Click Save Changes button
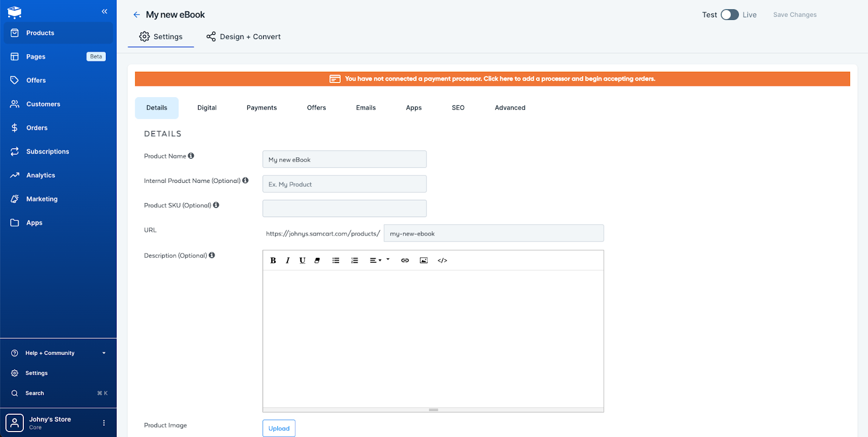Image resolution: width=868 pixels, height=437 pixels. pyautogui.click(x=795, y=15)
